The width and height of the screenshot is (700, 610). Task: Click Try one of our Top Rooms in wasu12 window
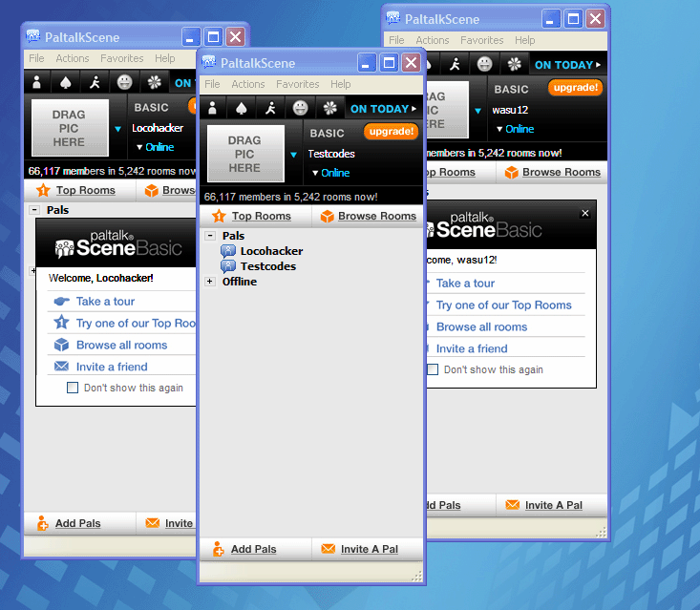tap(503, 305)
